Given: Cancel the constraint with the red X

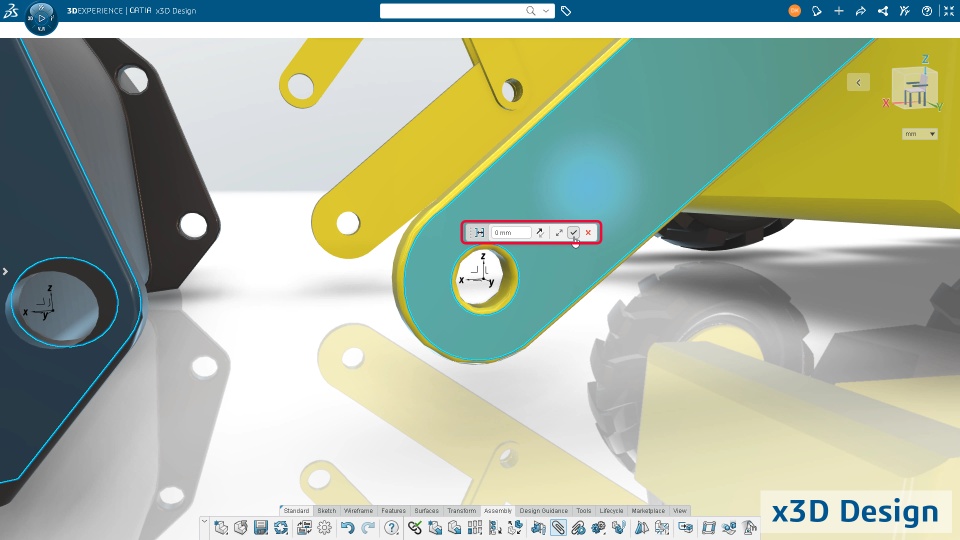Looking at the screenshot, I should 588,233.
